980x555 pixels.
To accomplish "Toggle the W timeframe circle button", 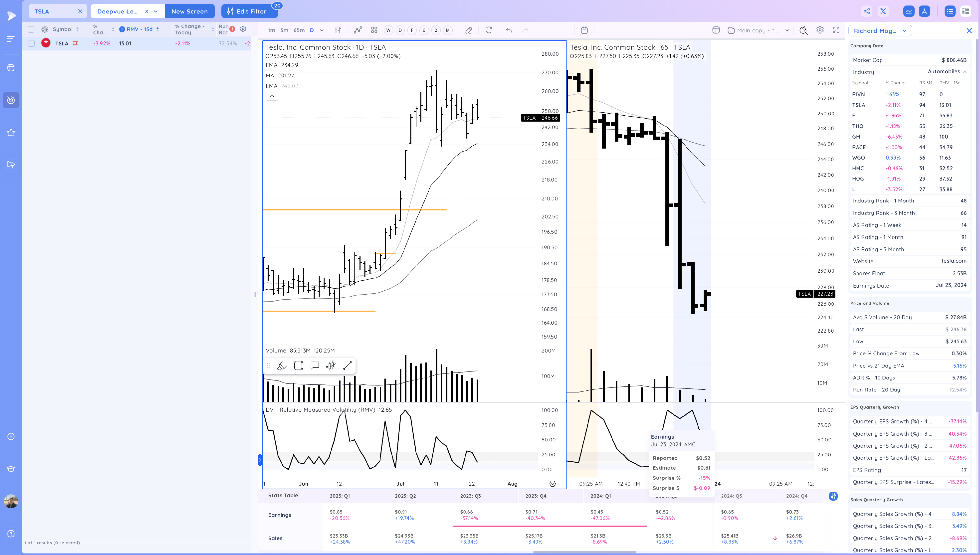I will [388, 30].
